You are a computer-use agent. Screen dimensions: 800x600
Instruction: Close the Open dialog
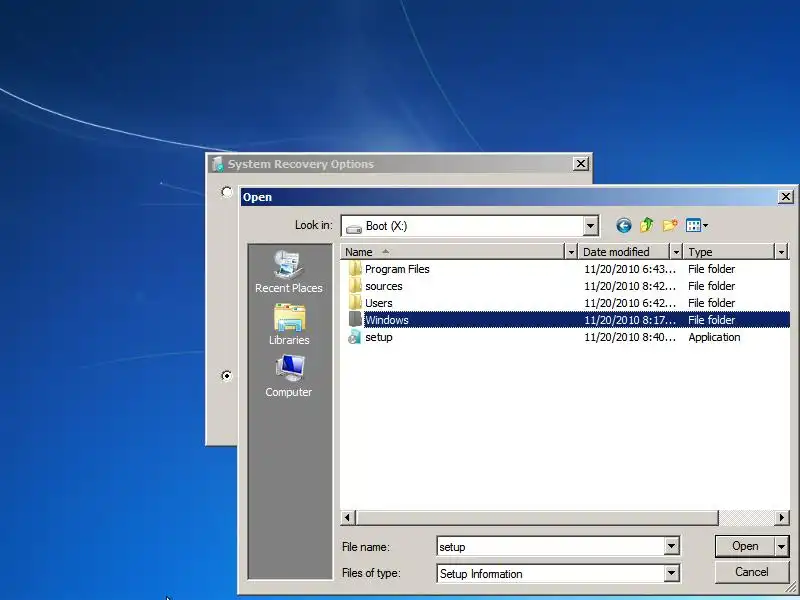(x=786, y=196)
